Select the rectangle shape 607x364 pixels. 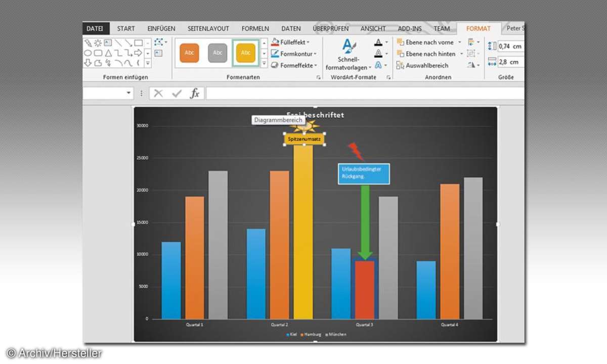138,43
